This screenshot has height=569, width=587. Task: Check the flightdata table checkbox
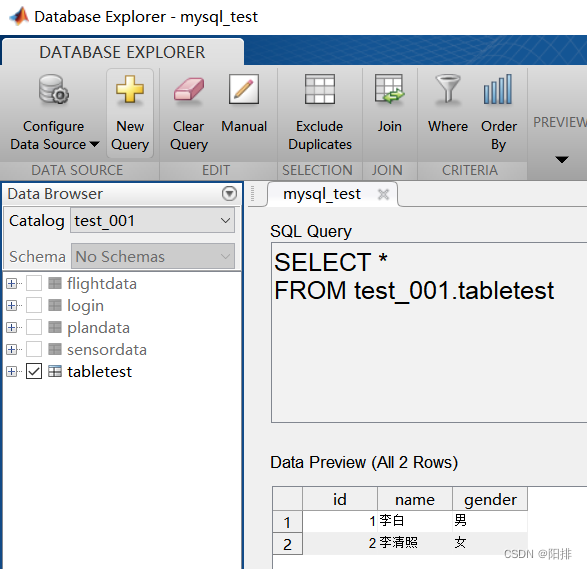[x=34, y=283]
